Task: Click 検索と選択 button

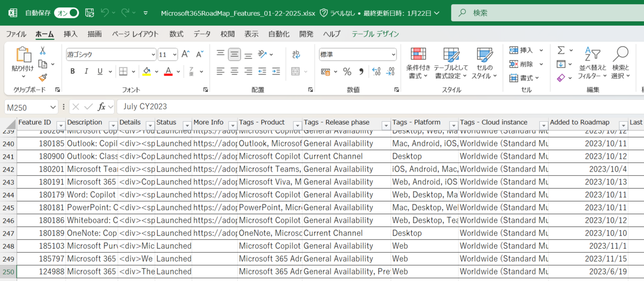Action: pos(621,63)
